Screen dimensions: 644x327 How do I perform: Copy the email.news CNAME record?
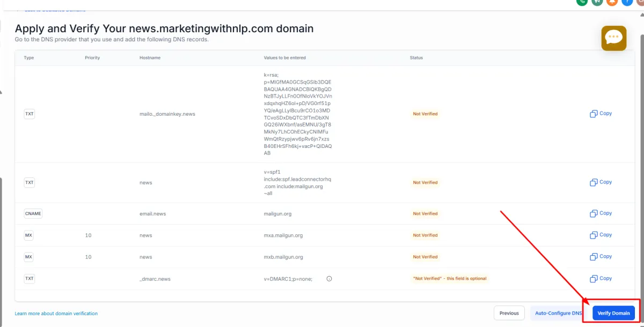coord(601,213)
